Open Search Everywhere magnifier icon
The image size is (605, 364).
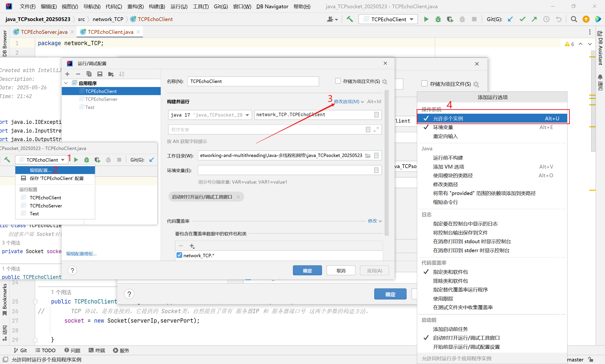[574, 19]
